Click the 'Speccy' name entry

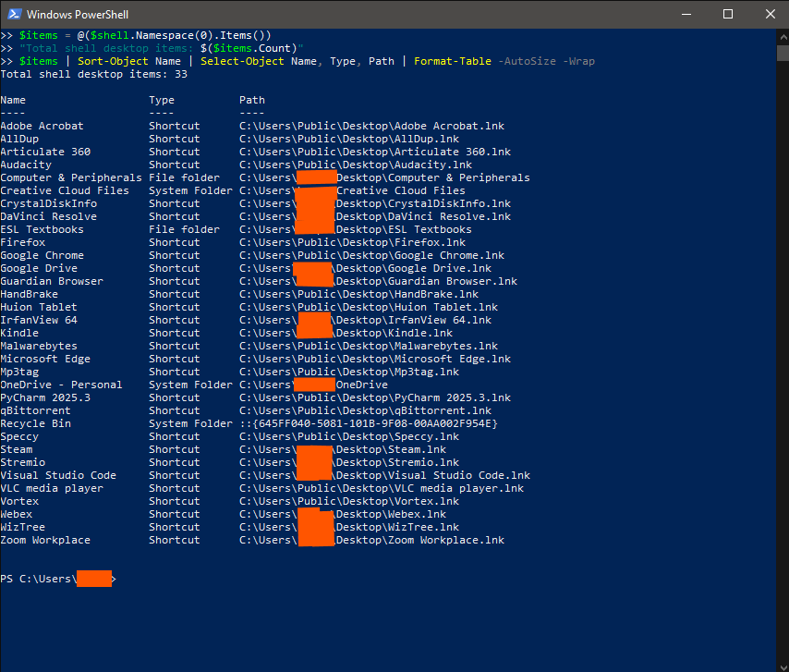(x=19, y=437)
